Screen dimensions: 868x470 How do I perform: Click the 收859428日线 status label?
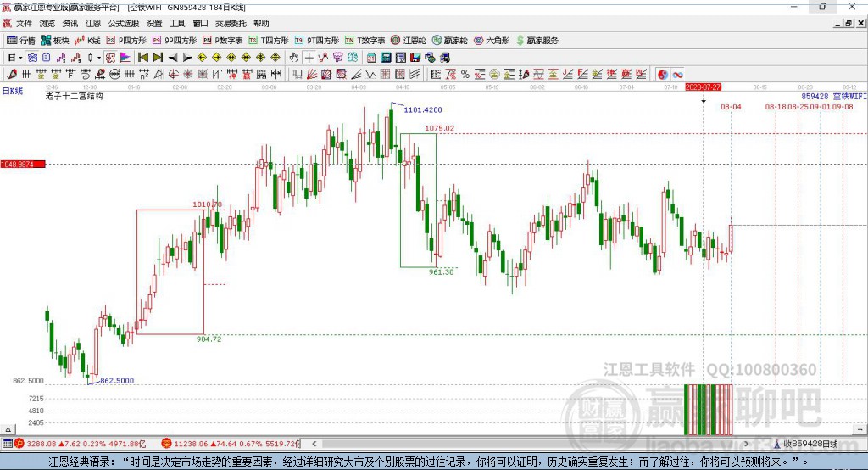click(x=810, y=444)
